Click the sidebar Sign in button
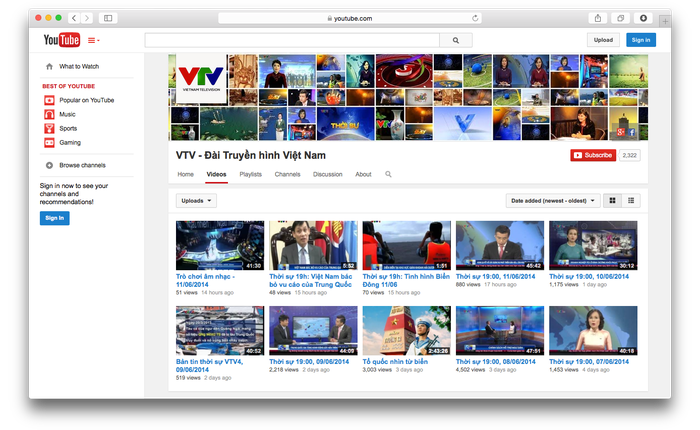The height and width of the screenshot is (430, 700). [x=54, y=218]
